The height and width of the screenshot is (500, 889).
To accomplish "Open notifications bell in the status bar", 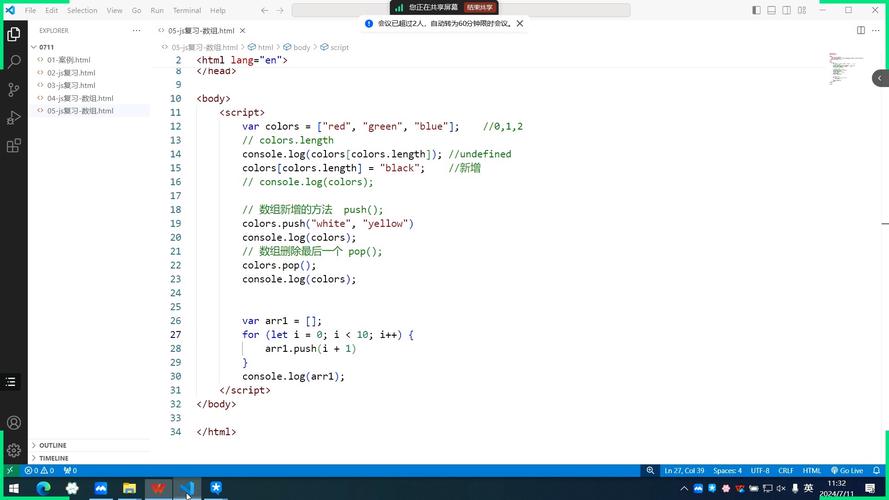I will [x=877, y=471].
